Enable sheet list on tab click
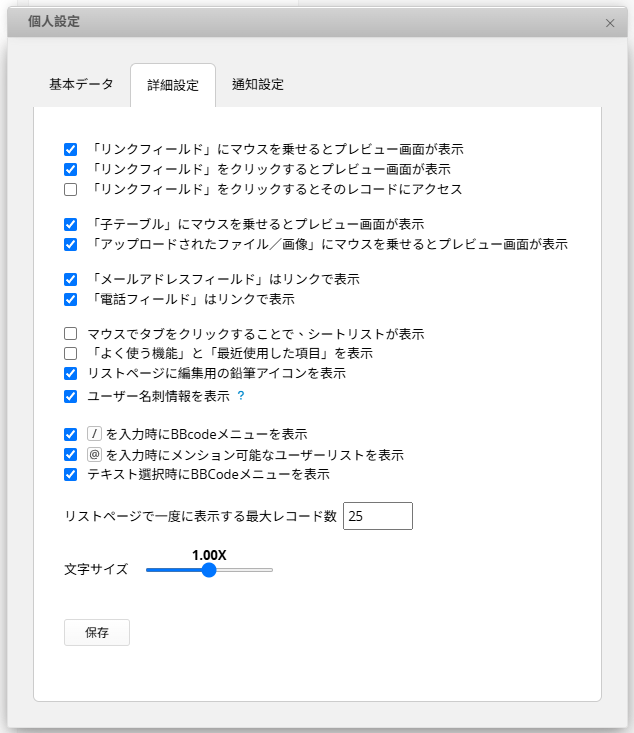The width and height of the screenshot is (634, 733). coord(71,334)
